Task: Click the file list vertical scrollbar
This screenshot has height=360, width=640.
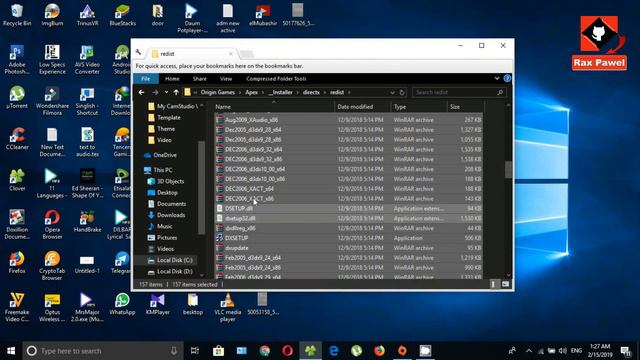Action: pos(508,170)
